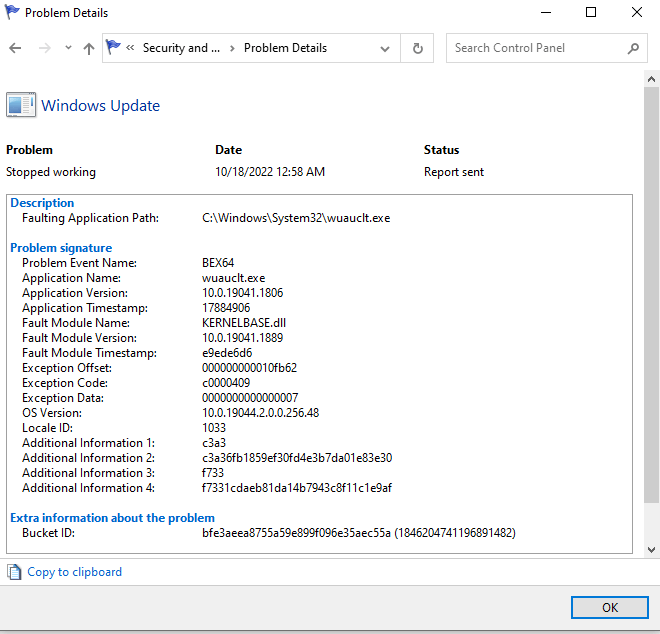The width and height of the screenshot is (660, 634).
Task: Click the Forward navigation arrow
Action: coord(44,48)
